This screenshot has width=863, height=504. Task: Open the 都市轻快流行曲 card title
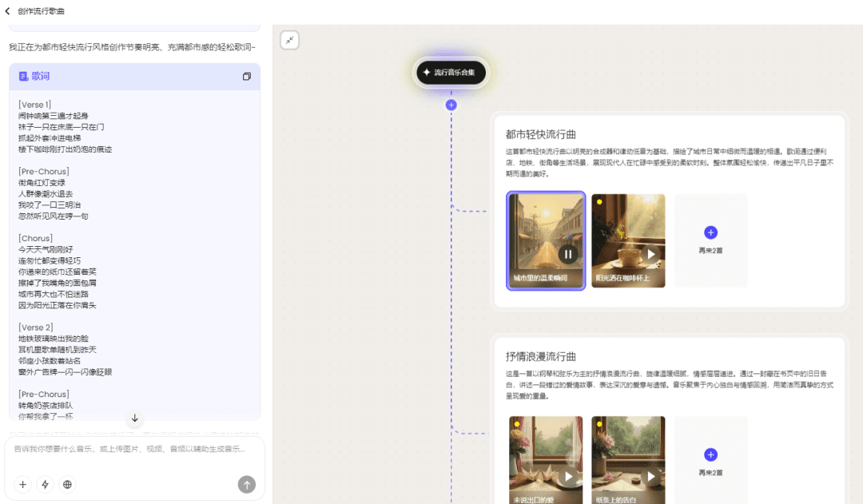[x=541, y=134]
